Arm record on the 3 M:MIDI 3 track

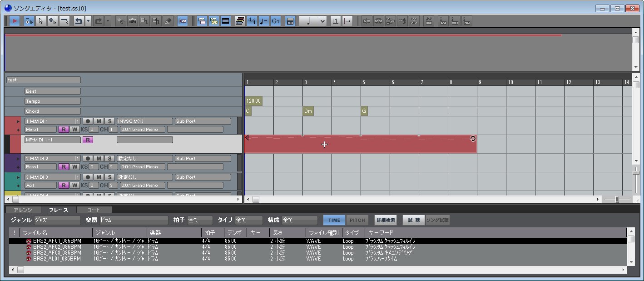coord(88,177)
